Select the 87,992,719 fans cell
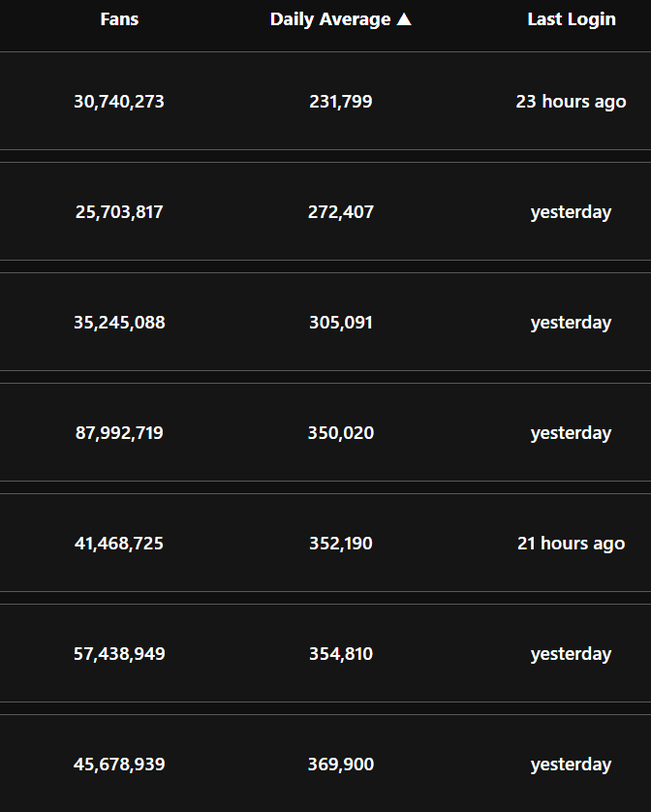This screenshot has width=651, height=812. pos(119,432)
